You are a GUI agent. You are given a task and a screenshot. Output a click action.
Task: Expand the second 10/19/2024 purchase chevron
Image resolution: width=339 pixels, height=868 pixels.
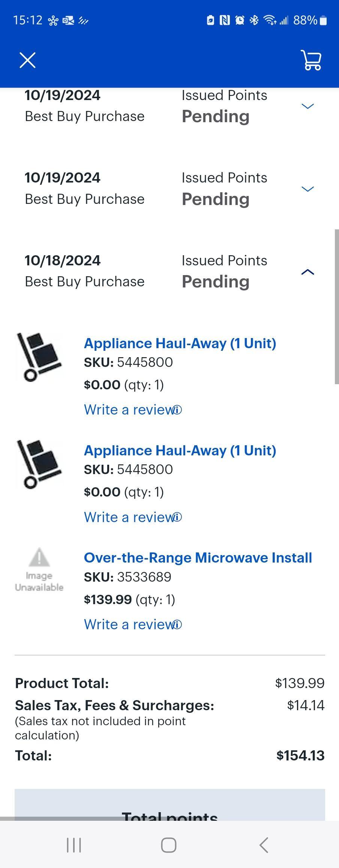[307, 189]
